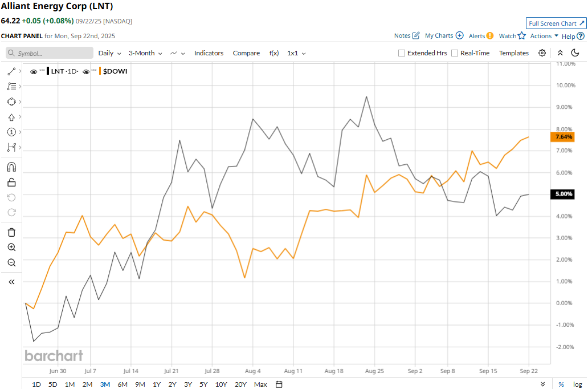Screen dimensions: 588x389
Task: Pick the price range measure tool
Action: pos(11,147)
